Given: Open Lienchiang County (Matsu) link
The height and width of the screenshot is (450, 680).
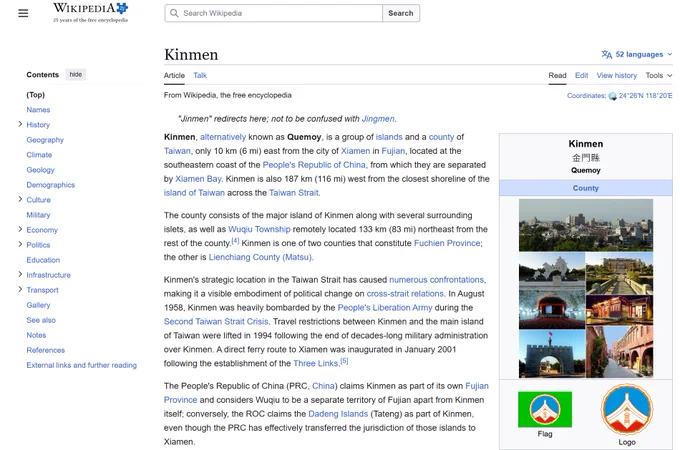Looking at the screenshot, I should pyautogui.click(x=260, y=257).
